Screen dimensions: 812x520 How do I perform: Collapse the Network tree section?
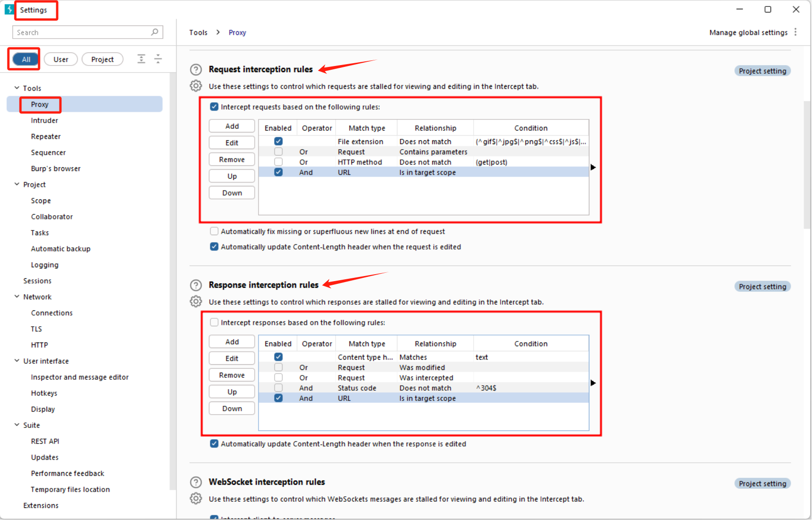pos(17,296)
